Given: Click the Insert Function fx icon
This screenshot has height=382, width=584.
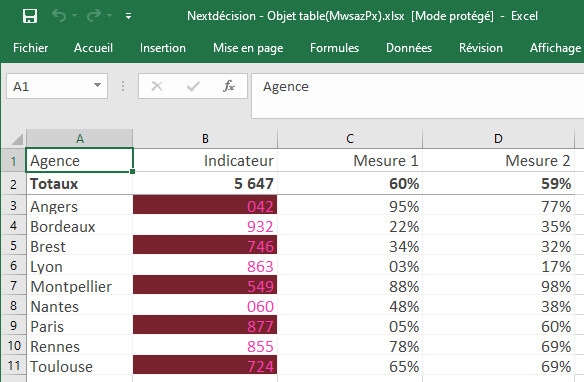Looking at the screenshot, I should click(x=229, y=86).
